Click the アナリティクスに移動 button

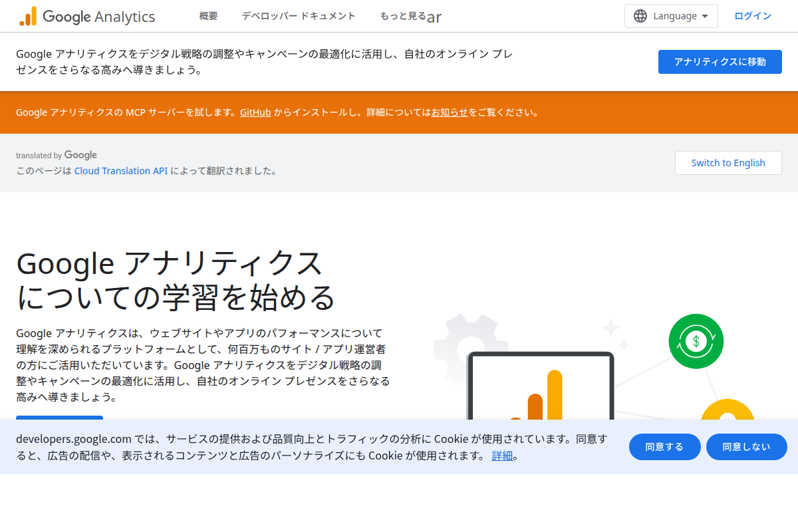click(x=720, y=62)
